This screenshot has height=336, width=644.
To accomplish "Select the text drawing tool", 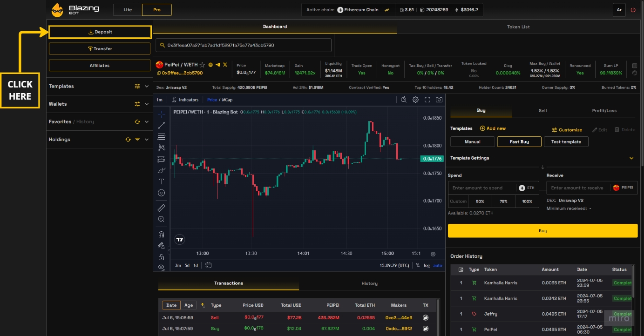I will pyautogui.click(x=162, y=181).
